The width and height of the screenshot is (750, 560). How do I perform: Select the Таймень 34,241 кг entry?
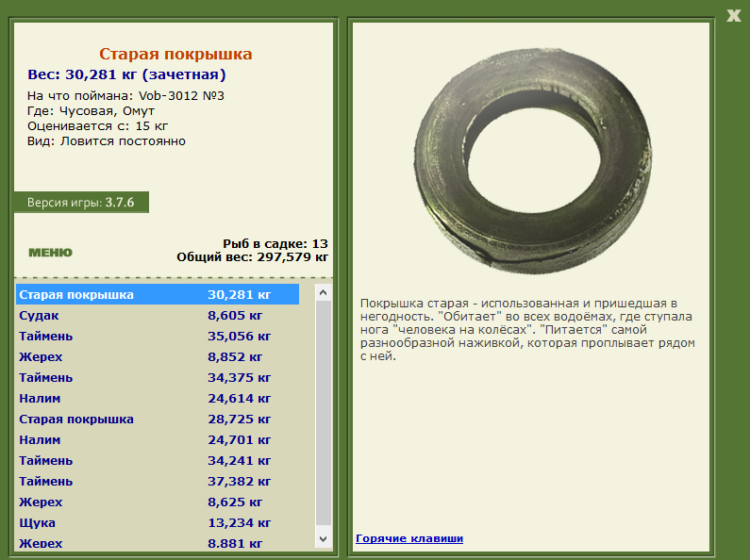pos(158,461)
